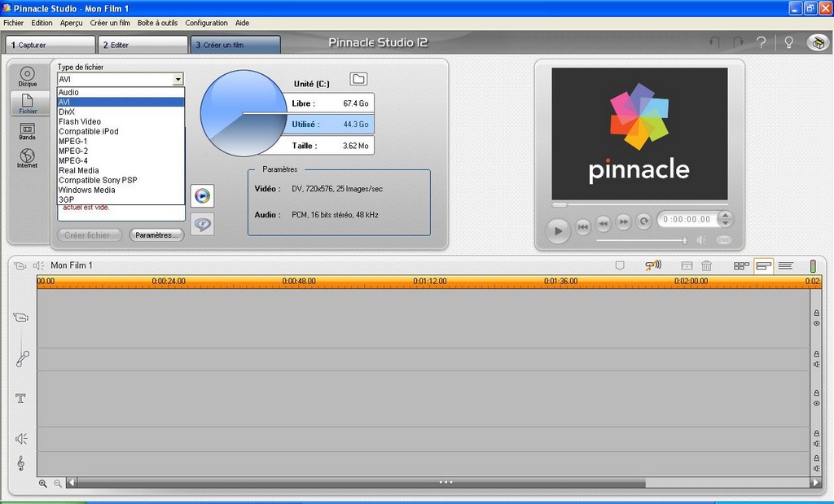Go to beginning of the movie

[x=583, y=226]
